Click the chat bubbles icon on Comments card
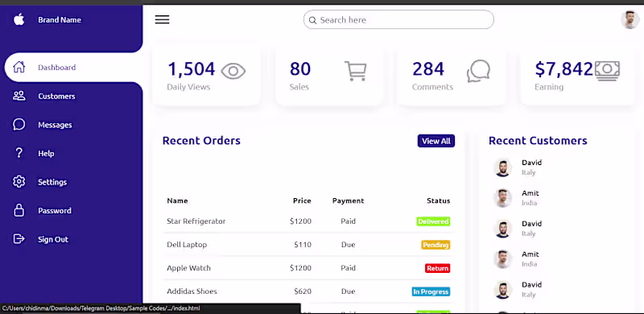 click(x=478, y=71)
